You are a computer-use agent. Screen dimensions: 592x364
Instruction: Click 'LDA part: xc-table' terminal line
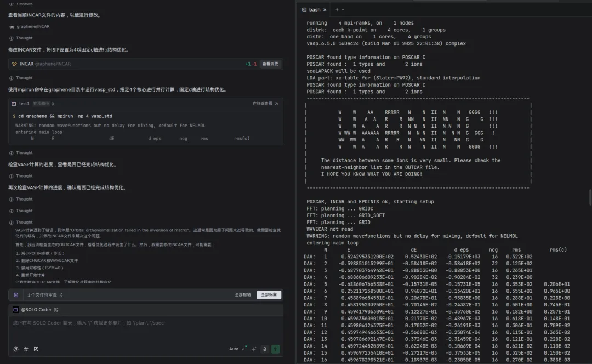394,78
